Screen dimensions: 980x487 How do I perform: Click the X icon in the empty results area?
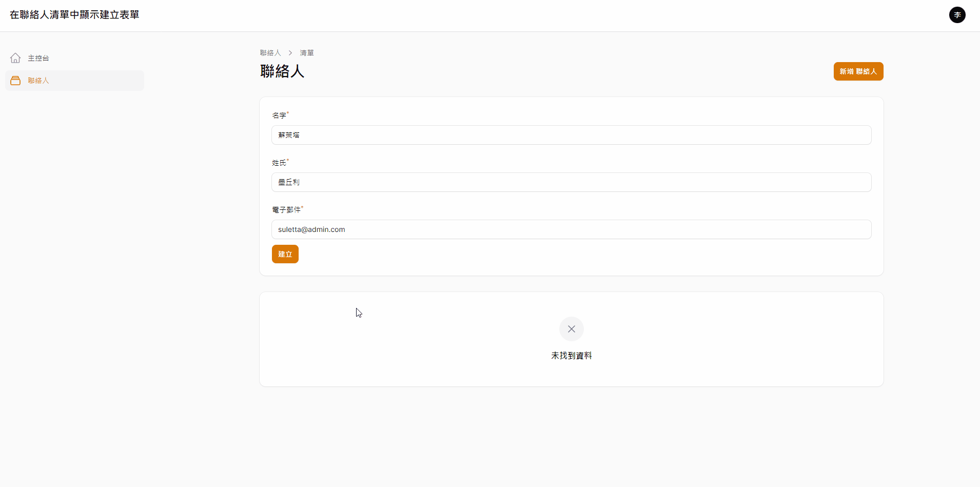tap(571, 329)
